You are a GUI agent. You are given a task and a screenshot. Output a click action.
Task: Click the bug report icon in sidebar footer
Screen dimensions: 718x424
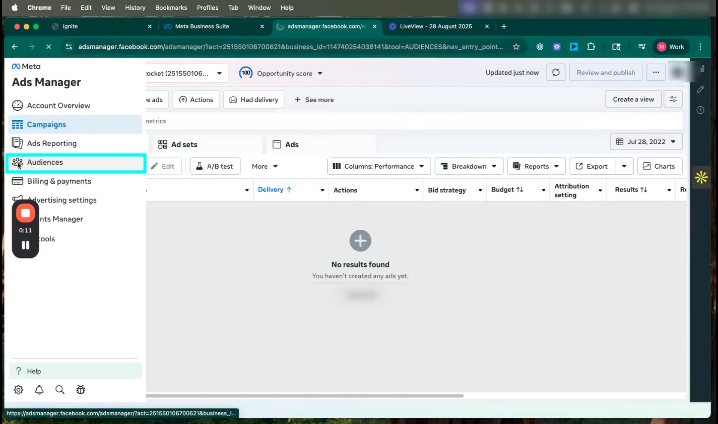click(x=81, y=390)
